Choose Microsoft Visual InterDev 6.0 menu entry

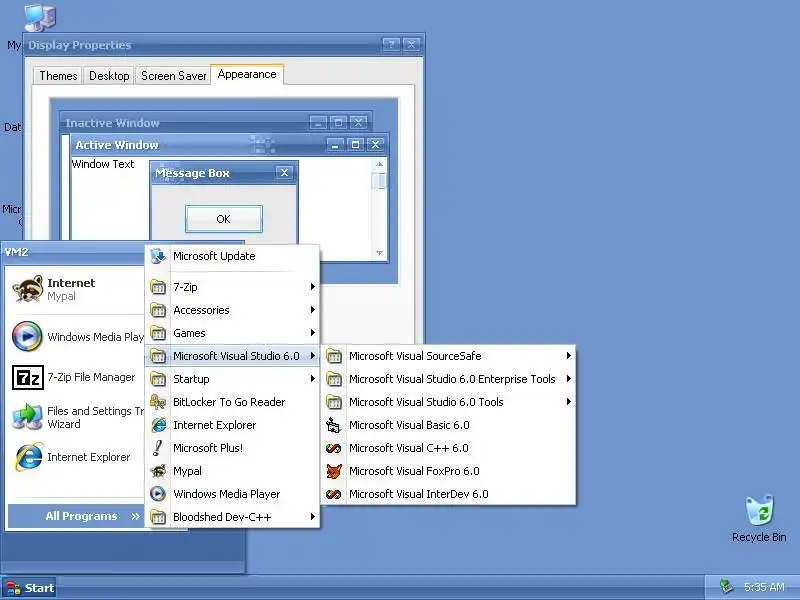(449, 494)
